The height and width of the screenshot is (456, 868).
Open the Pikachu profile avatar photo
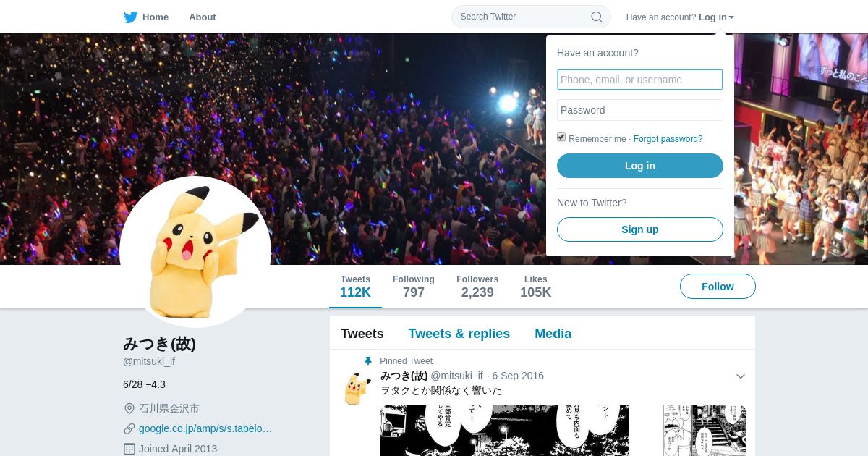pyautogui.click(x=195, y=252)
